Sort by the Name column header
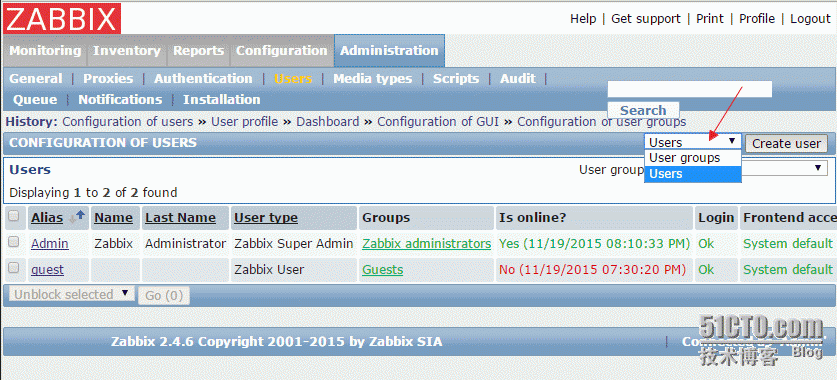The image size is (837, 380). click(114, 218)
